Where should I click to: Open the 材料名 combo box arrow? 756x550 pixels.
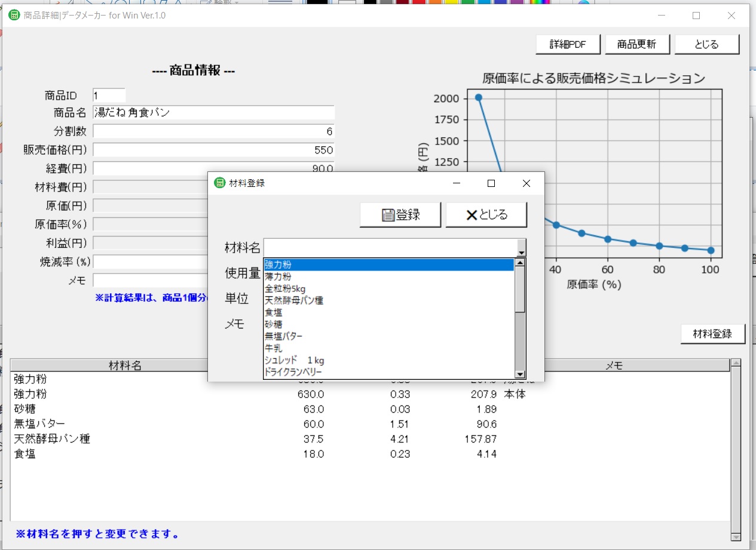click(521, 248)
